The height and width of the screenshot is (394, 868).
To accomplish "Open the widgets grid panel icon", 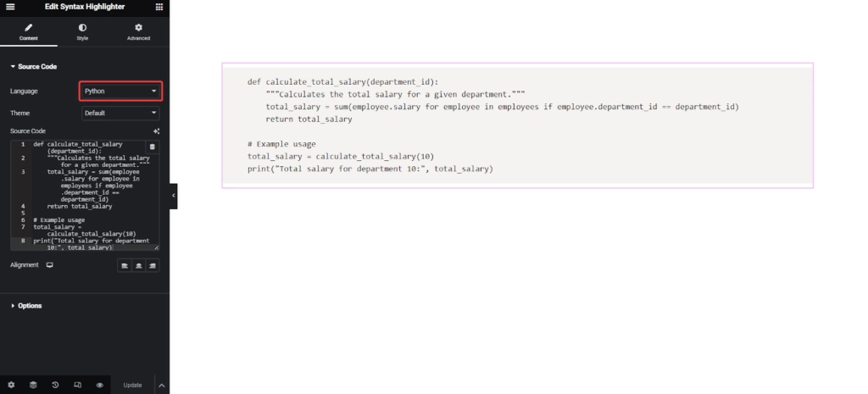I will (x=159, y=7).
